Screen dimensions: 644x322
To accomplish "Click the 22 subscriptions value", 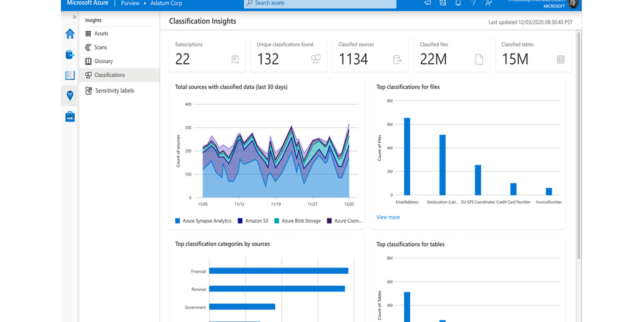I will tap(183, 59).
